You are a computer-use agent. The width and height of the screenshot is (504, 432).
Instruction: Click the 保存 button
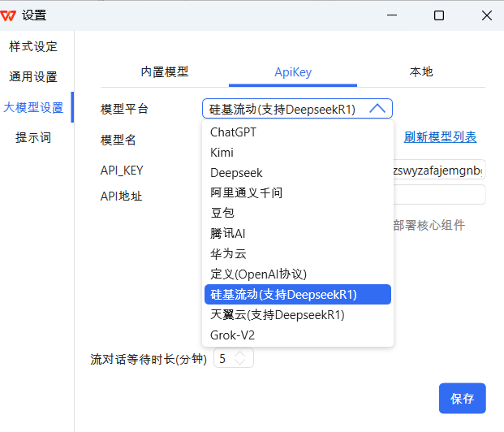[463, 398]
